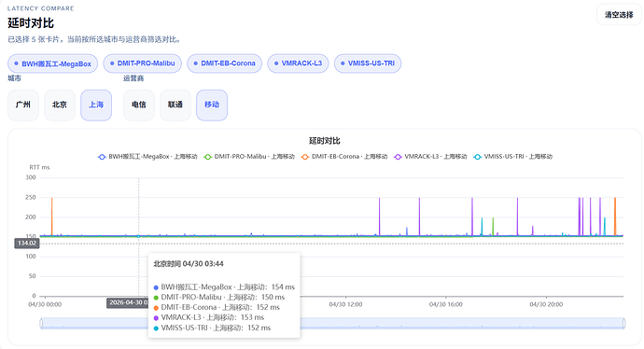This screenshot has height=349, width=644.
Task: Hide the DMIT-PRO-Malibu legend series
Action: point(249,157)
